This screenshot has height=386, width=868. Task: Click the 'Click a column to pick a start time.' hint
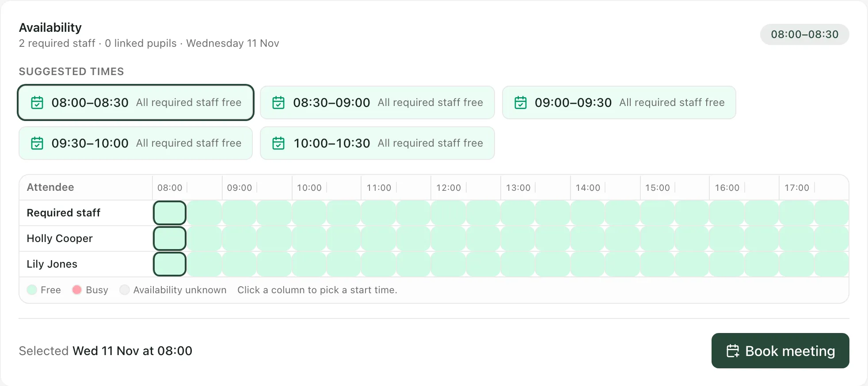pyautogui.click(x=317, y=290)
